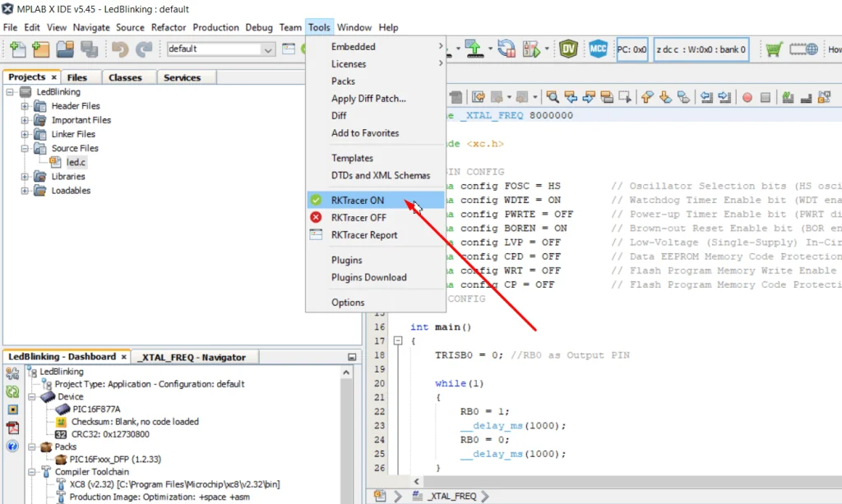842x504 pixels.
Task: Click the globe keyboard icon in toolbar
Action: point(803,49)
